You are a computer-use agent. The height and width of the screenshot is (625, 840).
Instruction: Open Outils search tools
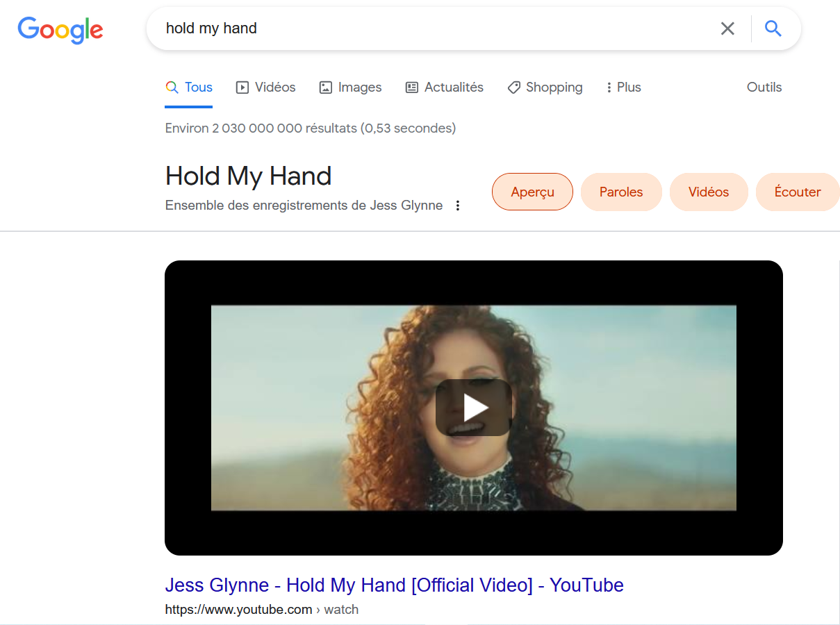pos(764,87)
